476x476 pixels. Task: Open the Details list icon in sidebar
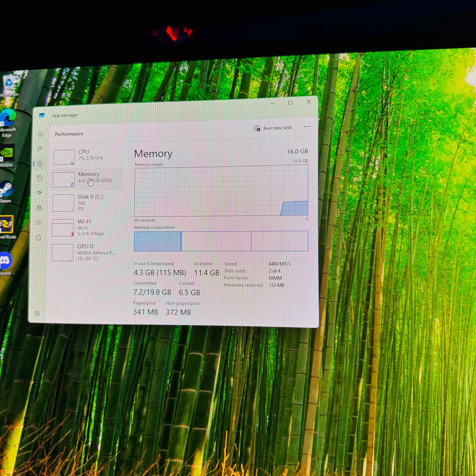[39, 223]
